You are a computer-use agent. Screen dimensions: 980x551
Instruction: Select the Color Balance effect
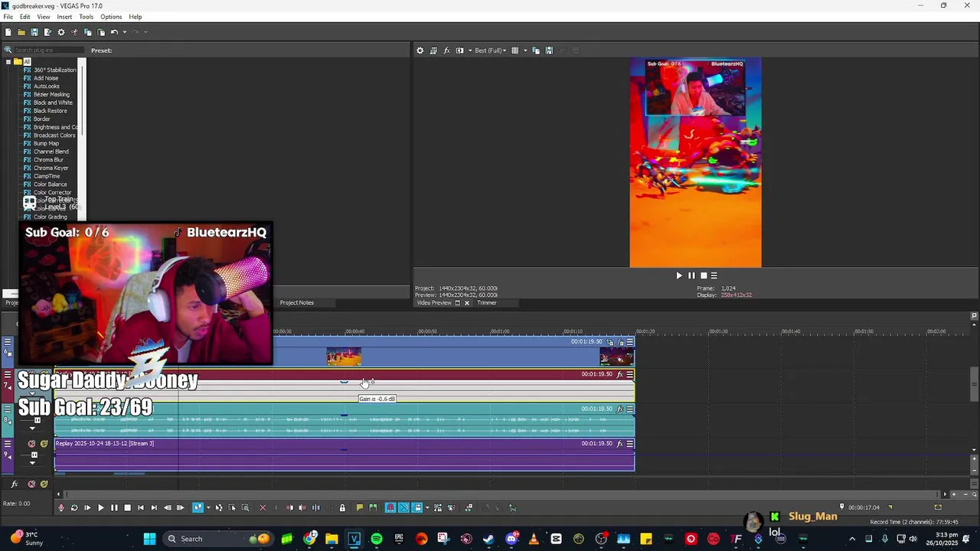[x=50, y=184]
